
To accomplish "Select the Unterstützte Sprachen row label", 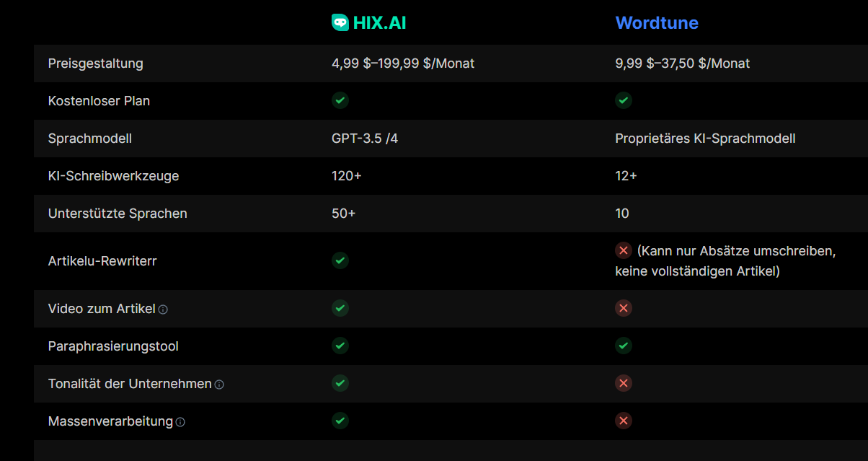I will pos(118,214).
